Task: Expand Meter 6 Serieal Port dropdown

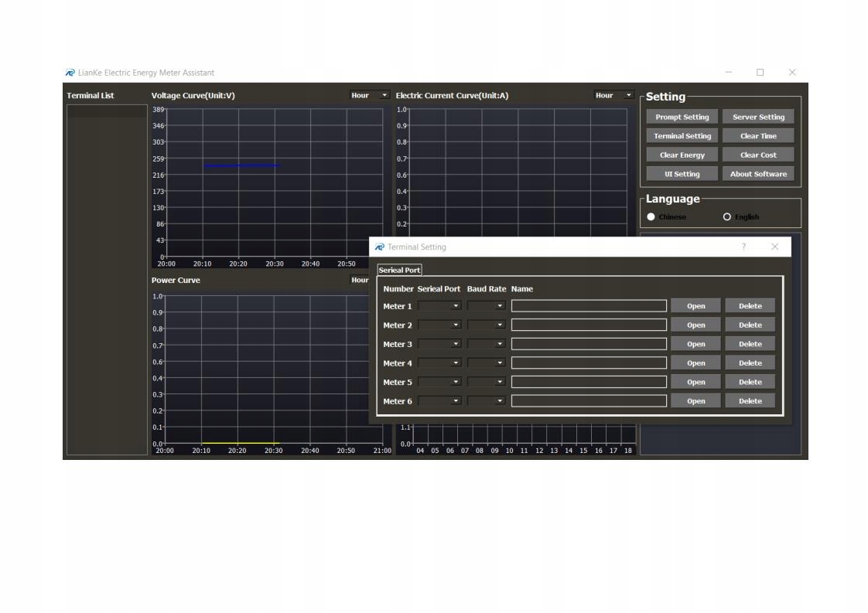Action: [439, 400]
